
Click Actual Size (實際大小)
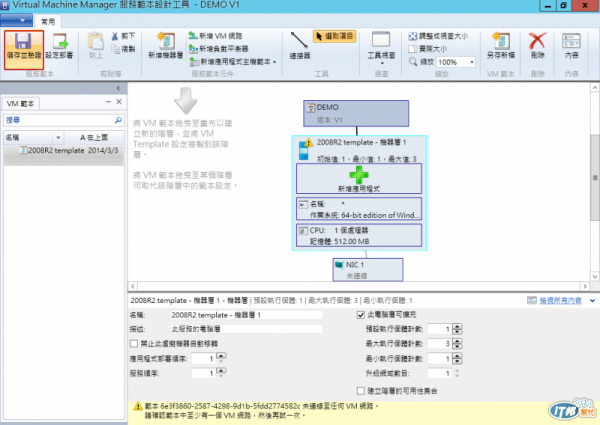(428, 49)
